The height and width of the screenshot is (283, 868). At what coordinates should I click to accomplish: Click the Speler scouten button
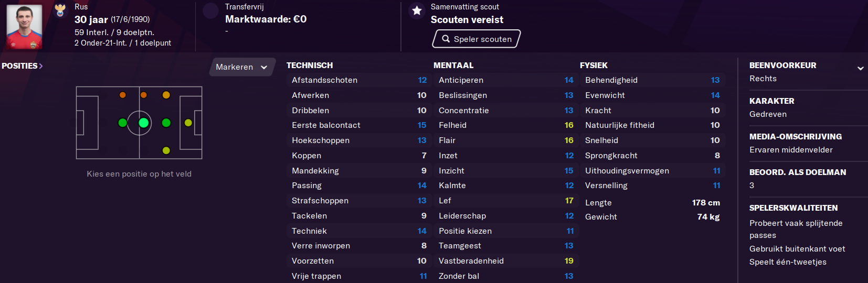pos(477,39)
